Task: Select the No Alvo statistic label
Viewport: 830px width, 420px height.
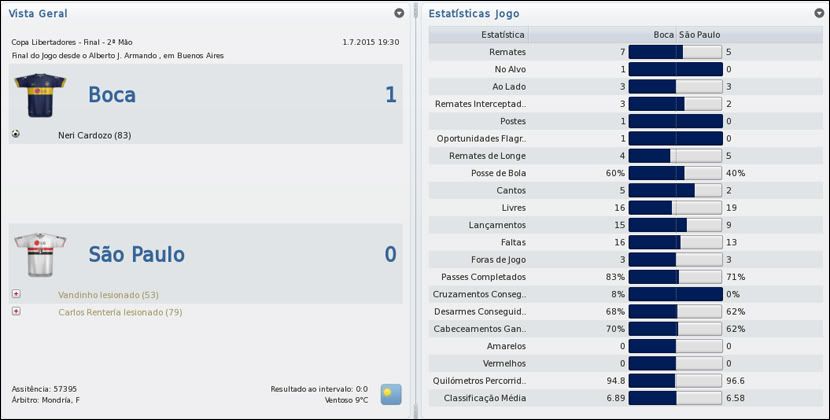Action: pos(510,69)
